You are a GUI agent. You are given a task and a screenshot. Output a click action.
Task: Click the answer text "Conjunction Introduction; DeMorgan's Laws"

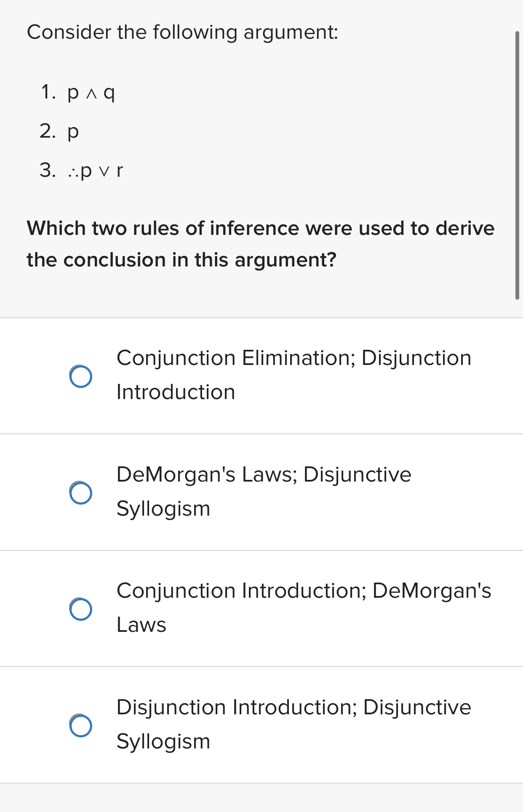click(x=304, y=607)
